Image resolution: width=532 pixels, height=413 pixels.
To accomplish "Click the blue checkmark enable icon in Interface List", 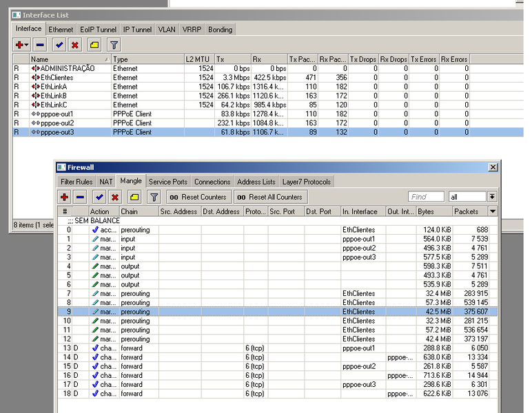I will click(x=60, y=45).
